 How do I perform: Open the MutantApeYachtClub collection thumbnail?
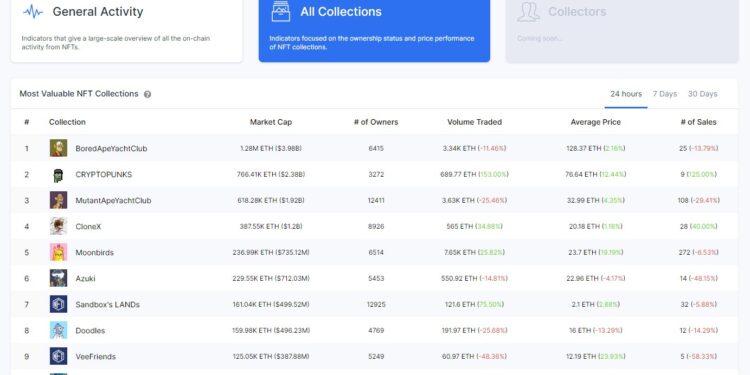pos(58,200)
